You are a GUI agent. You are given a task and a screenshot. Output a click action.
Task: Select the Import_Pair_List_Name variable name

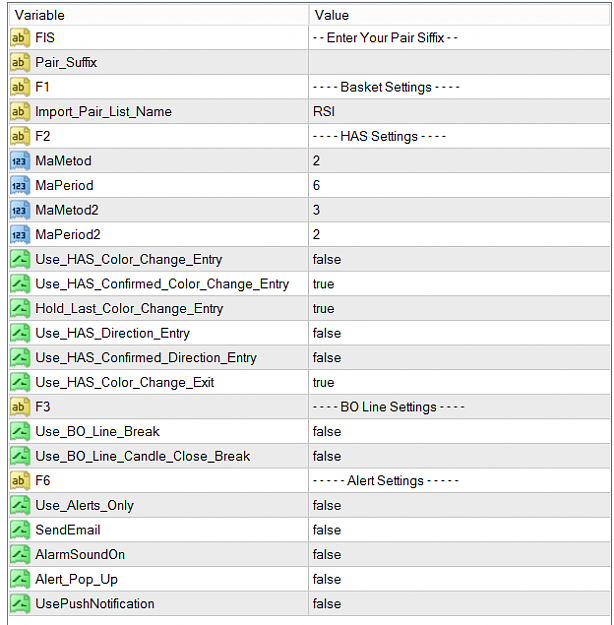point(104,112)
